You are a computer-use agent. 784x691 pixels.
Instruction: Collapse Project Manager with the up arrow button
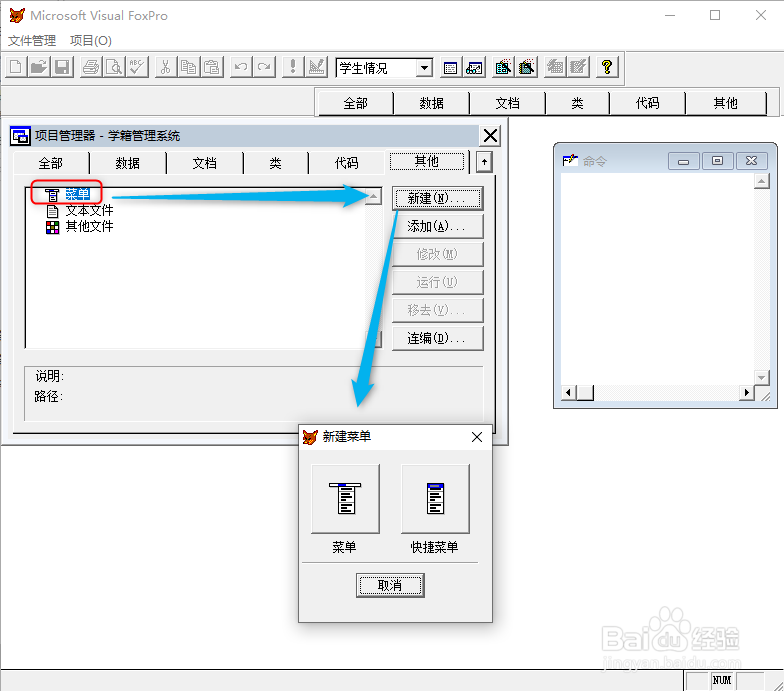tap(484, 162)
